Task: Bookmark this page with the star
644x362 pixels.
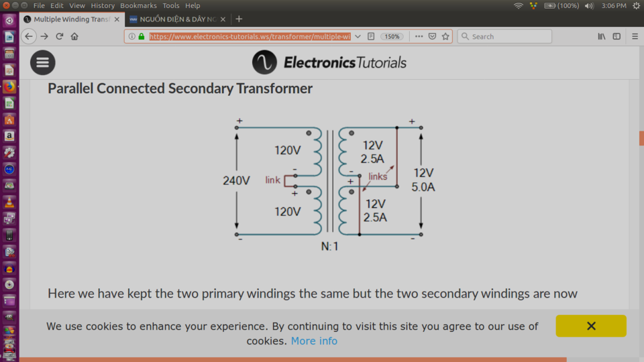Action: click(445, 36)
